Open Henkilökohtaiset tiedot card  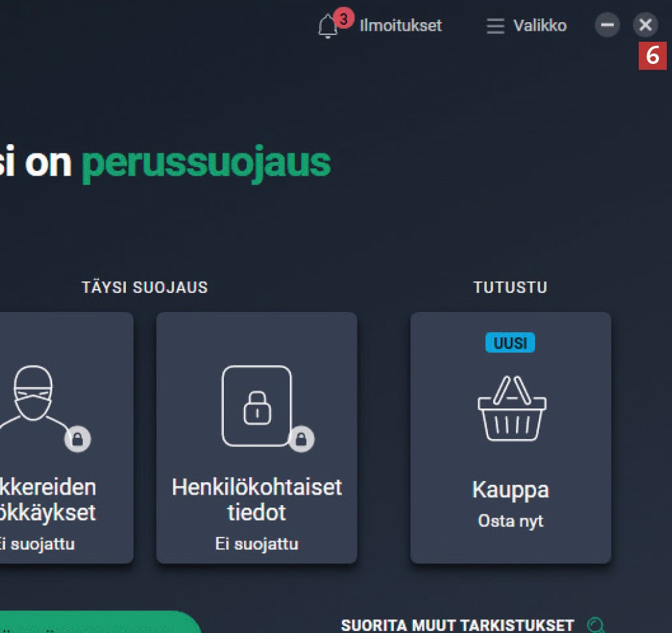(256, 438)
